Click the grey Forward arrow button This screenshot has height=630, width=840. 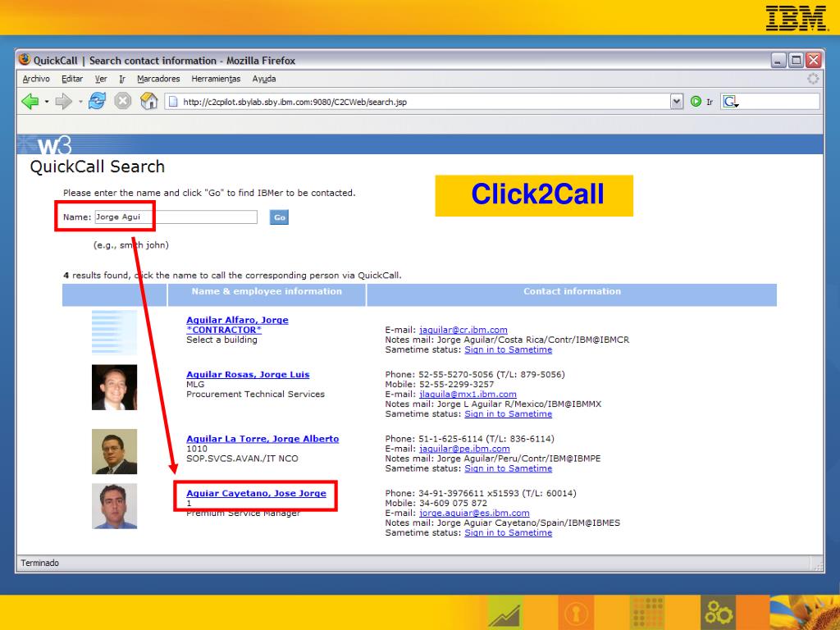tap(63, 101)
